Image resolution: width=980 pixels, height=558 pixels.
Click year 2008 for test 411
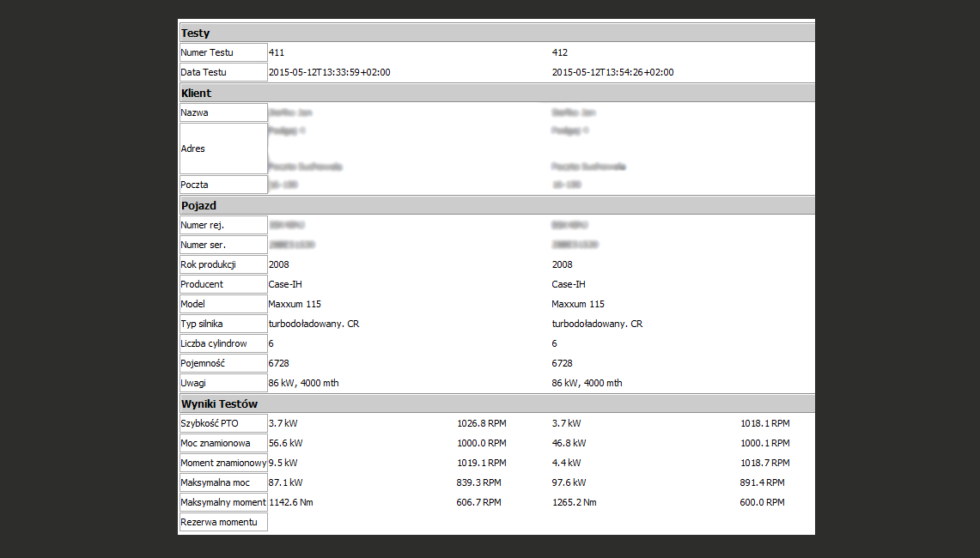[279, 264]
